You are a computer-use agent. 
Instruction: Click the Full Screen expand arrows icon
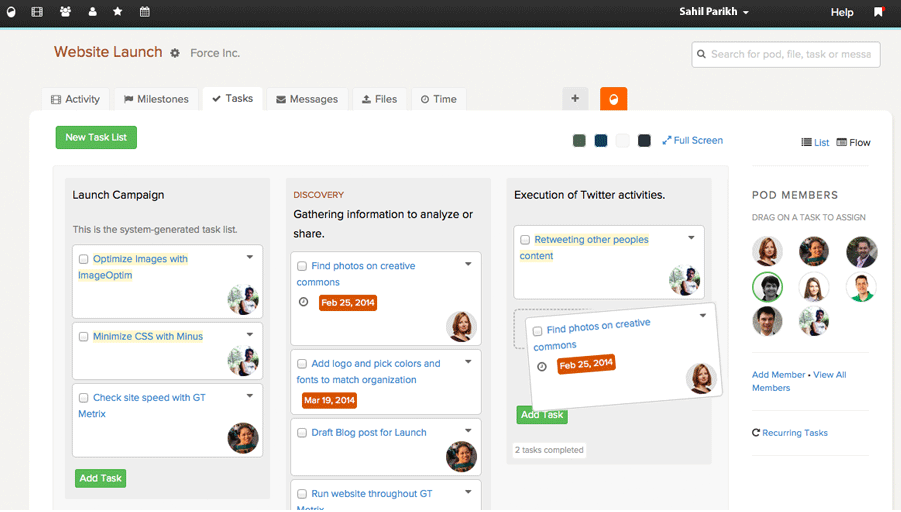667,140
